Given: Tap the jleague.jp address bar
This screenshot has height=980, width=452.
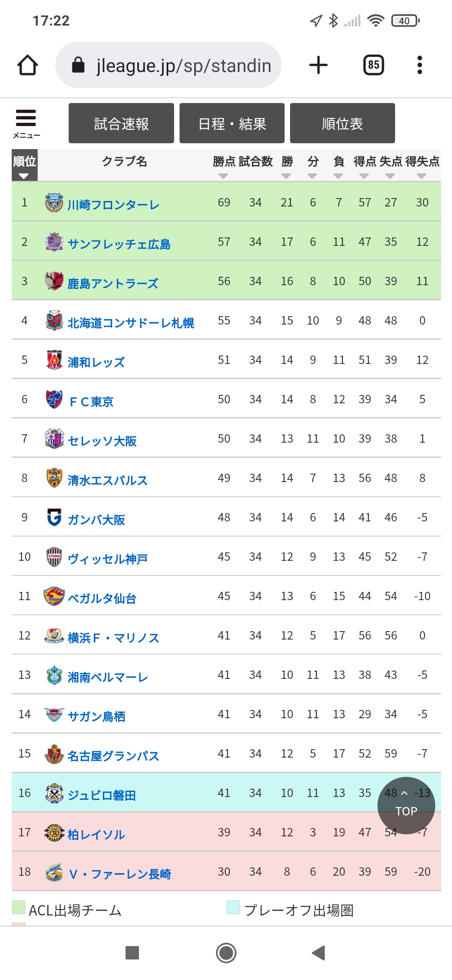Looking at the screenshot, I should pos(168,65).
